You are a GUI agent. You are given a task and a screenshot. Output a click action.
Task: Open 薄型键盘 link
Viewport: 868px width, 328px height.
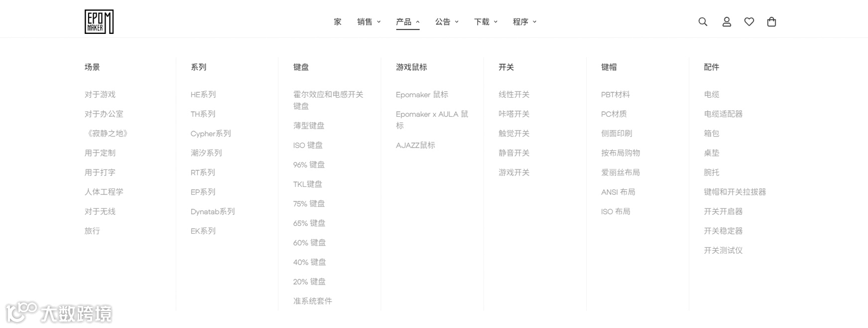pyautogui.click(x=309, y=126)
